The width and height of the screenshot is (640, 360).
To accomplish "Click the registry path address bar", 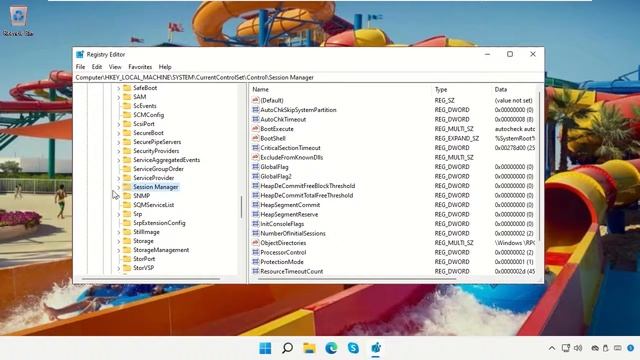I will pyautogui.click(x=308, y=77).
